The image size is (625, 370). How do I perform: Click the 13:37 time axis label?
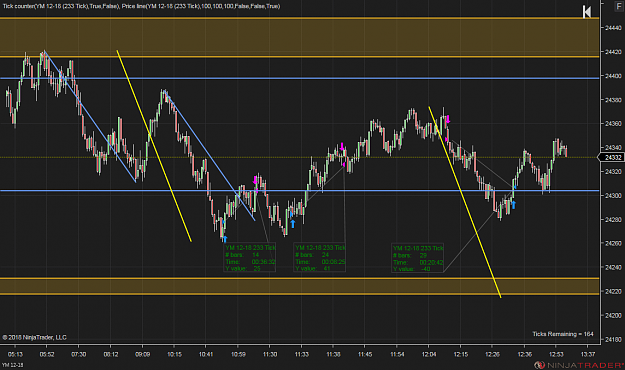(588, 354)
